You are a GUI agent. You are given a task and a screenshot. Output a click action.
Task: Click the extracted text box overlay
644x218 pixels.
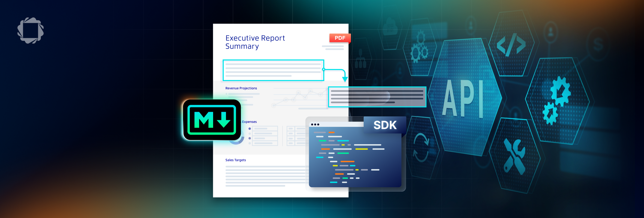click(377, 97)
